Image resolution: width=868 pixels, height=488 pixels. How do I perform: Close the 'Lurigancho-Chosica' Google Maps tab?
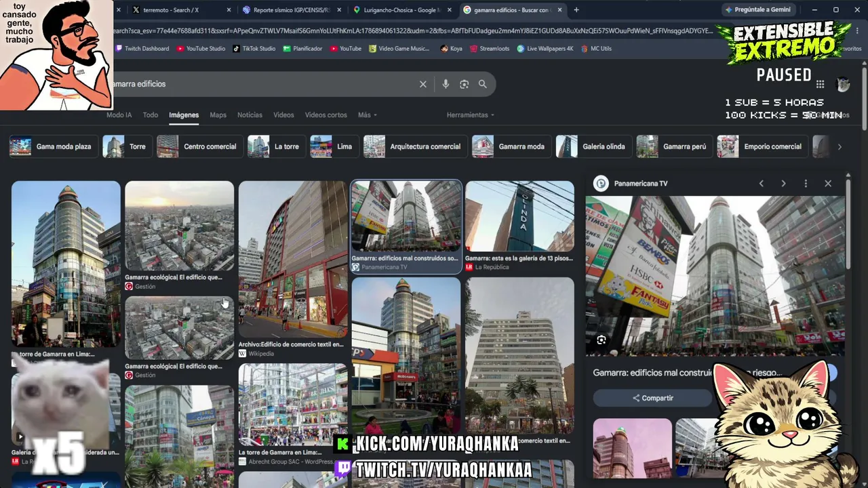[x=450, y=10]
